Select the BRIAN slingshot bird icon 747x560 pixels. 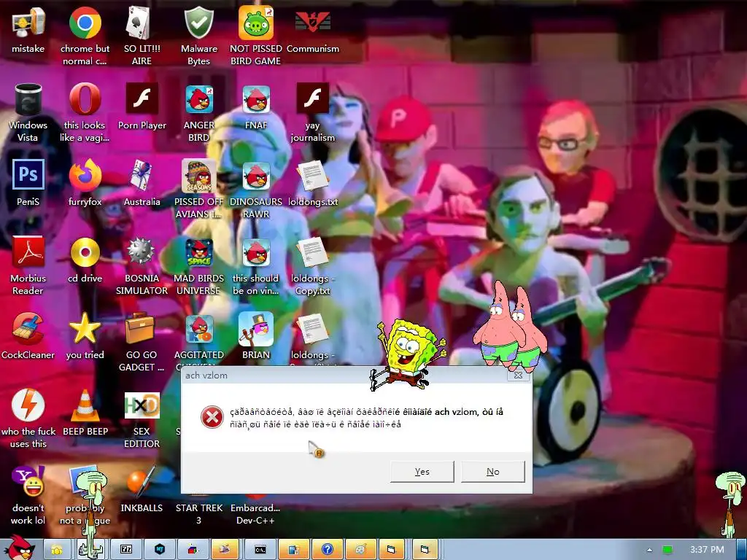point(256,329)
